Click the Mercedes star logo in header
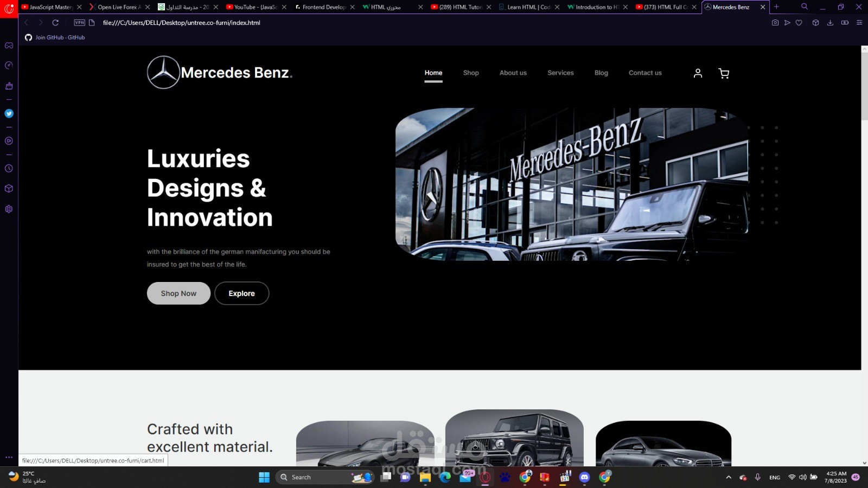This screenshot has width=868, height=488. tap(163, 72)
